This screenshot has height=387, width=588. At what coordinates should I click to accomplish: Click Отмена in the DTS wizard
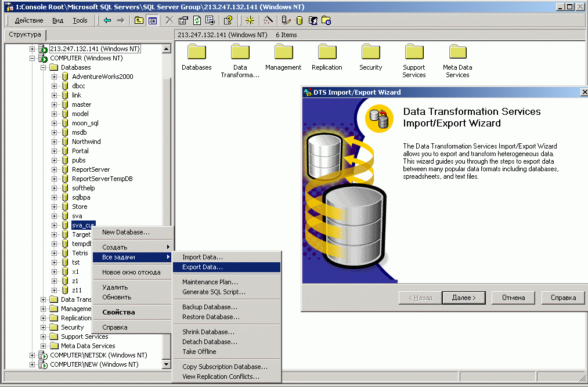(513, 298)
